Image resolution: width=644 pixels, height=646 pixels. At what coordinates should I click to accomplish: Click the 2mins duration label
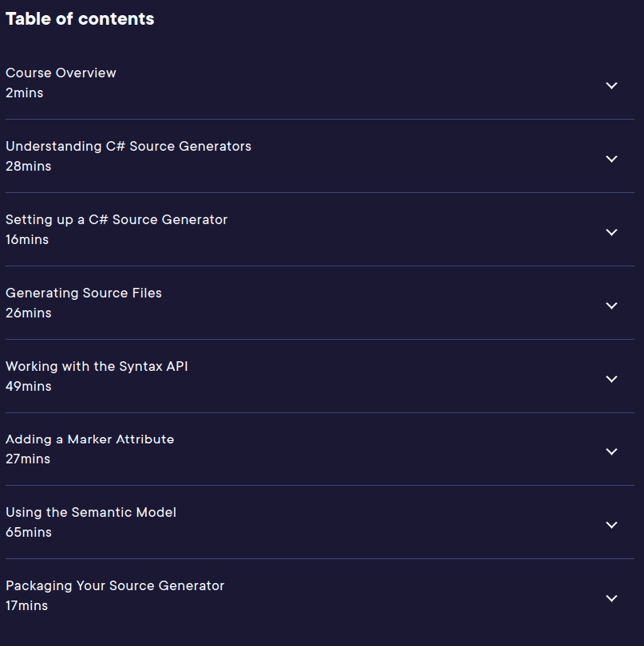point(24,93)
